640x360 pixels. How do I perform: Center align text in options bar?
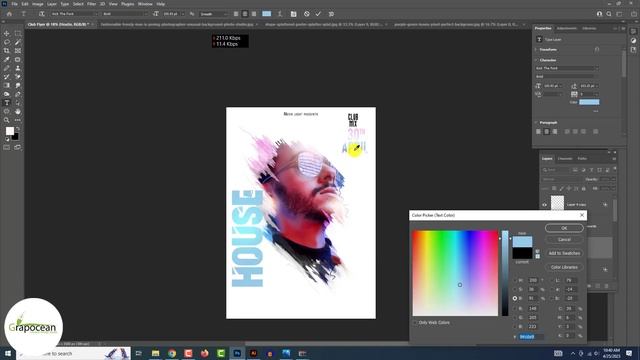[245, 14]
